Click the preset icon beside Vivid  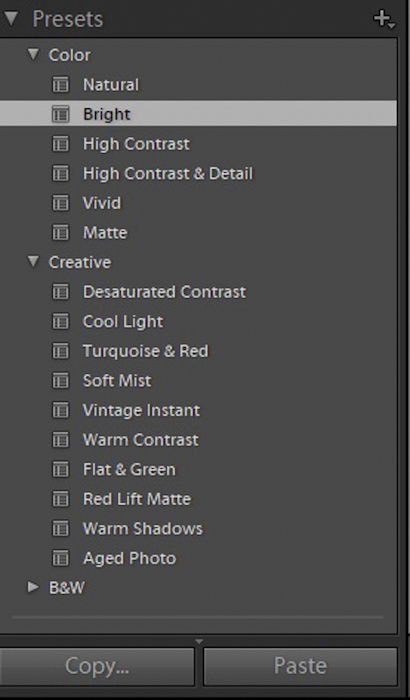point(60,203)
